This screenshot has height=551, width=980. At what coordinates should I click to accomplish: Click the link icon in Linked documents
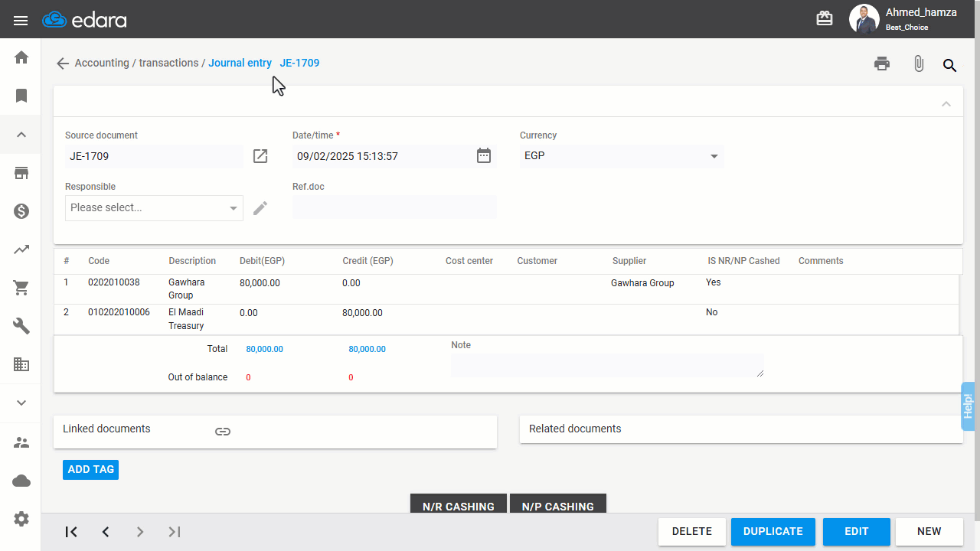coord(223,432)
